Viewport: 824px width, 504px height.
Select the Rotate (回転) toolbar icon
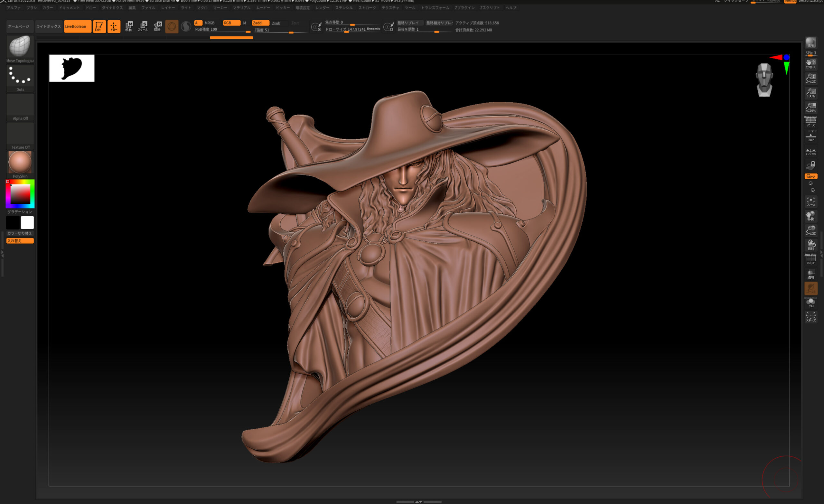[x=157, y=26]
